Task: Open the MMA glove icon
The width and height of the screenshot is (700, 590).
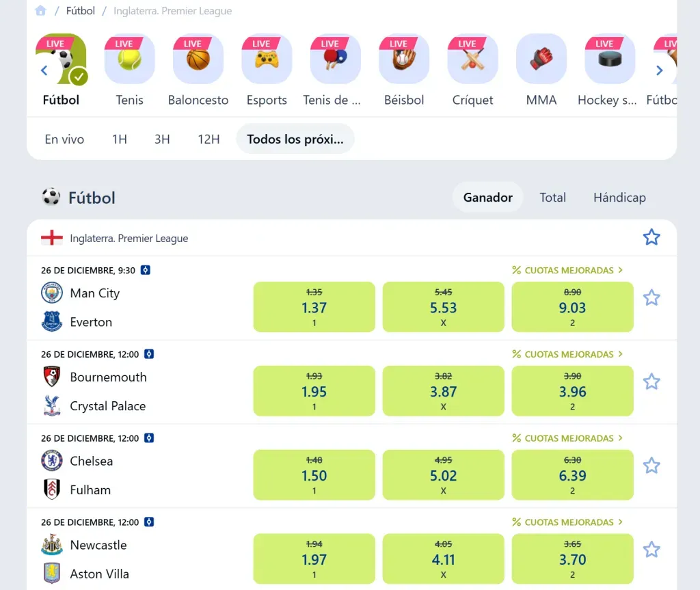Action: [541, 59]
